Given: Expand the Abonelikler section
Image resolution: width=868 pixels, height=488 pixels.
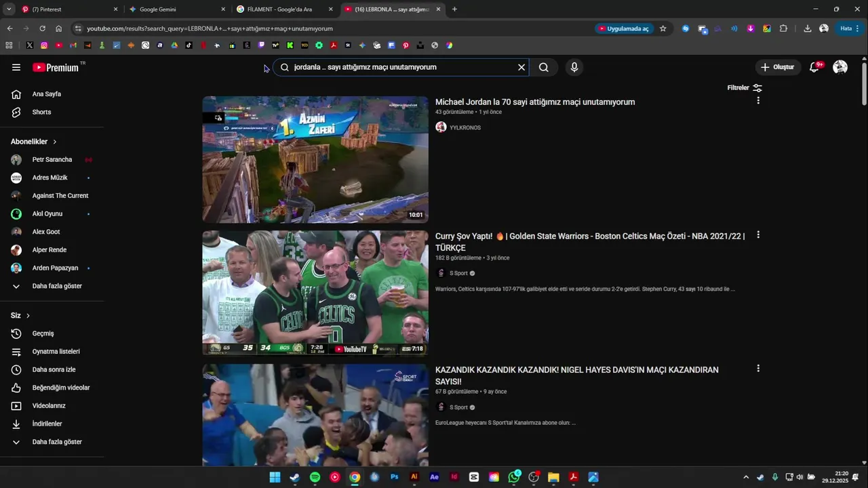Looking at the screenshot, I should coord(34,142).
